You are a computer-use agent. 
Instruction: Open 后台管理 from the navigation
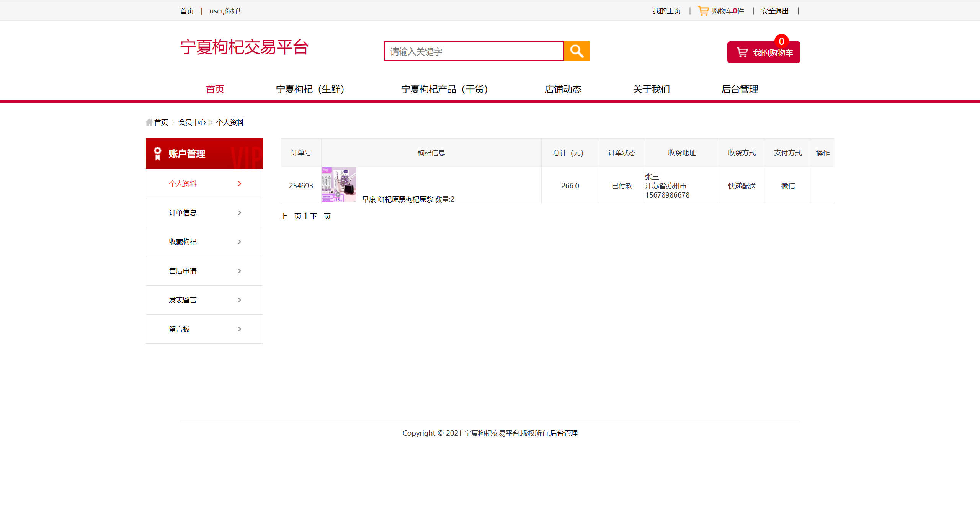tap(739, 89)
